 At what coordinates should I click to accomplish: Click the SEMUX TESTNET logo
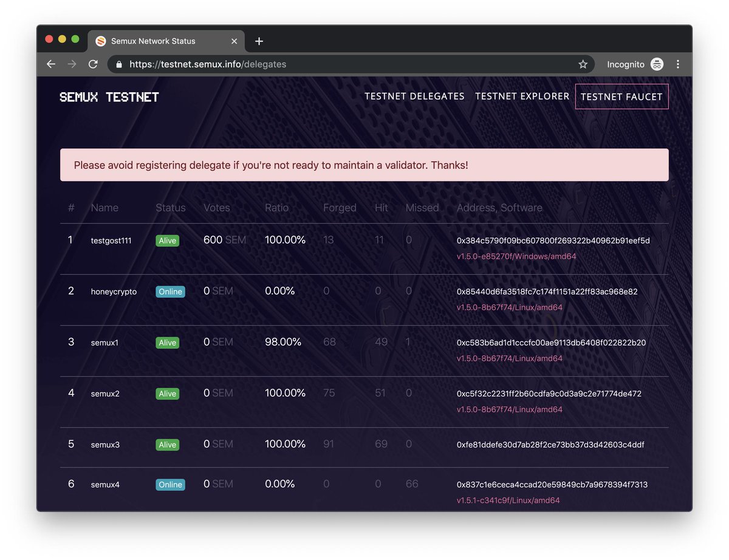click(x=109, y=97)
